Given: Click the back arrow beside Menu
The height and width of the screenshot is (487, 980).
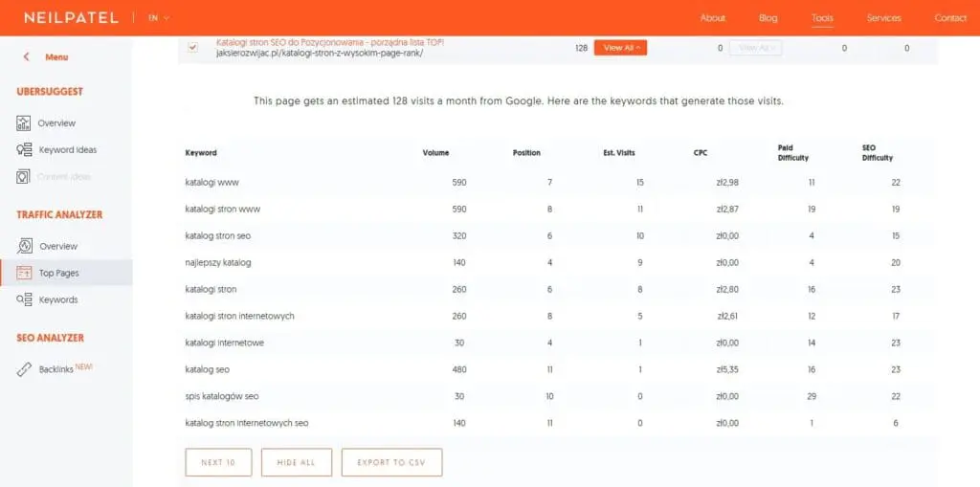Looking at the screenshot, I should coord(26,56).
